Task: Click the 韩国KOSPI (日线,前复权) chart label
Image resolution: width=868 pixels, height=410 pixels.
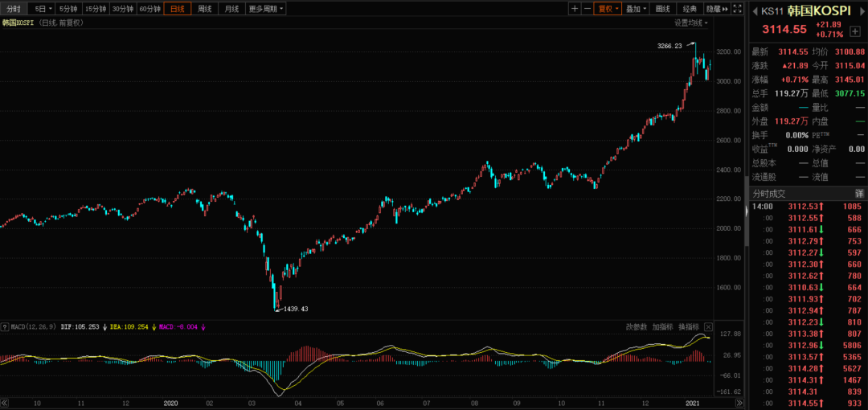Action: pos(42,23)
